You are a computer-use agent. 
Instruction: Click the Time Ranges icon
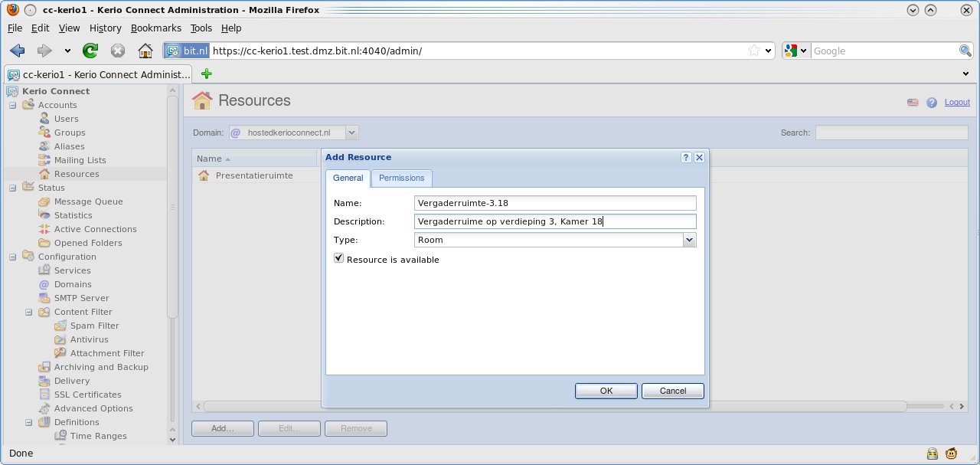pos(60,436)
